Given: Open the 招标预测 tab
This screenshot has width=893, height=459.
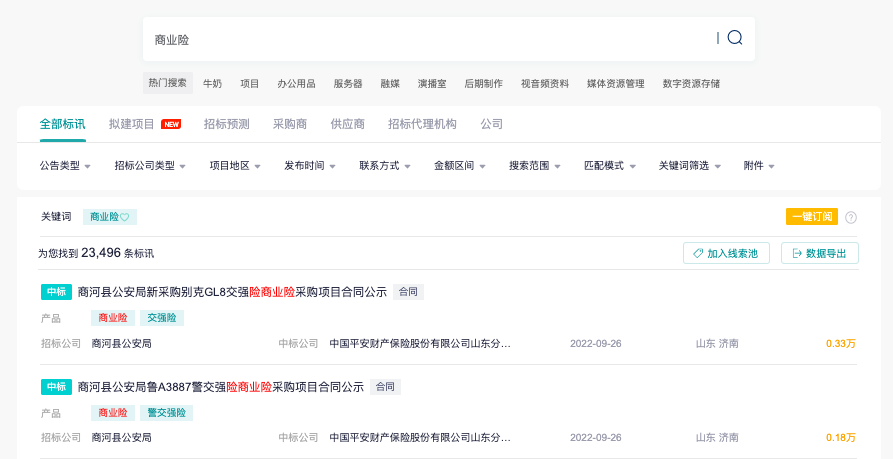Looking at the screenshot, I should 227,124.
